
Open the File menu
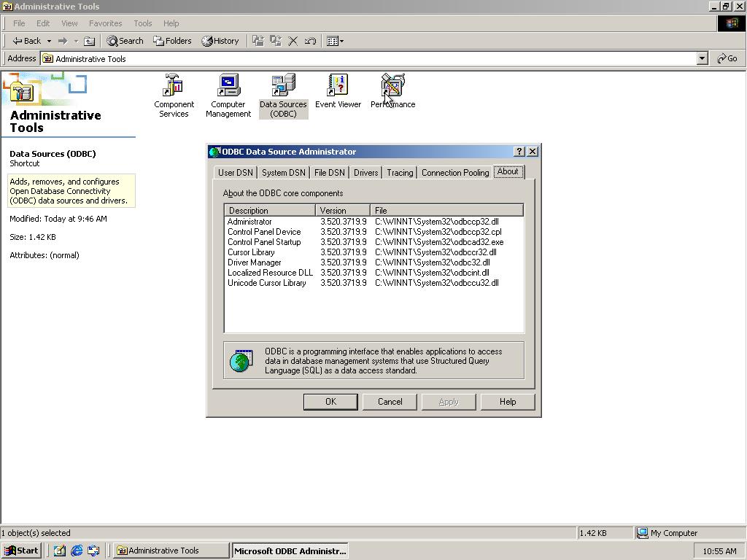pyautogui.click(x=19, y=23)
